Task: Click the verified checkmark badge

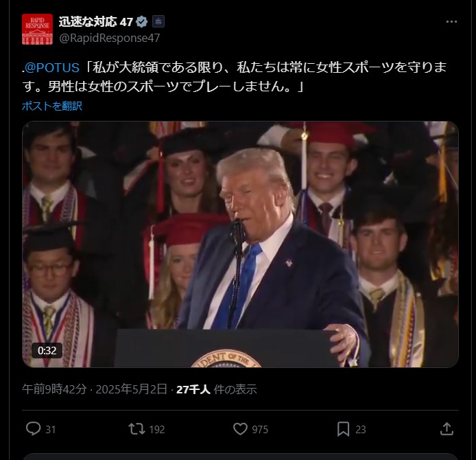Action: coord(142,21)
